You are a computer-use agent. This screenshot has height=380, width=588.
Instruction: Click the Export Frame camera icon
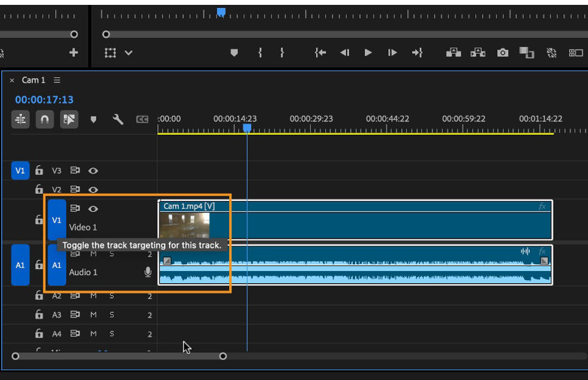coord(503,53)
